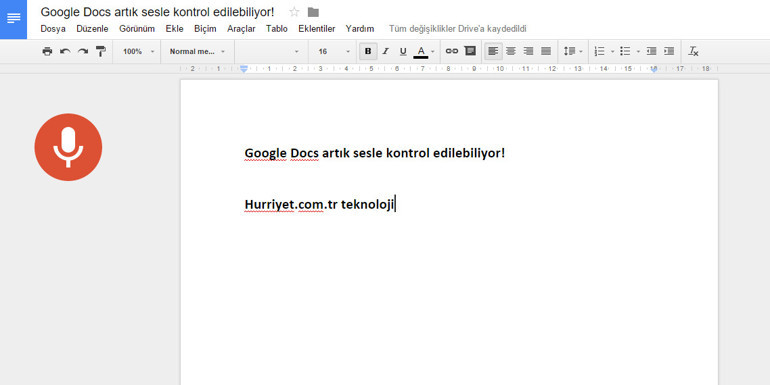Align text right
The height and width of the screenshot is (385, 770).
pyautogui.click(x=528, y=51)
